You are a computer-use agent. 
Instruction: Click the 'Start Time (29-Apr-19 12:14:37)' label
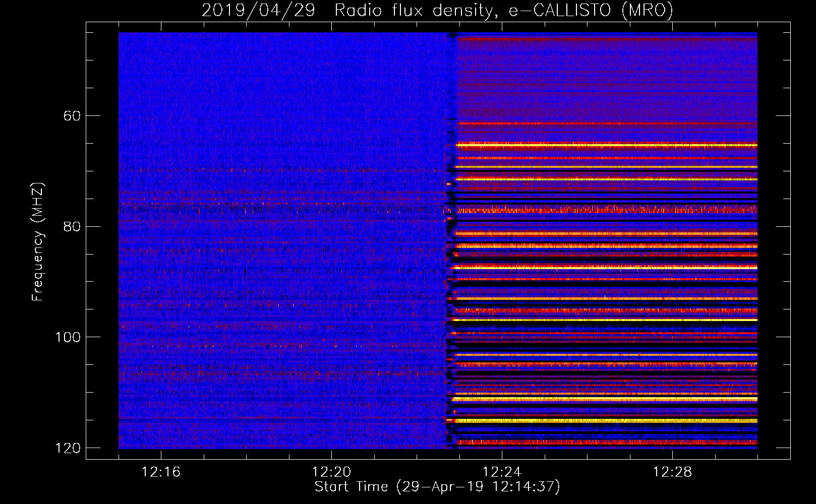(437, 487)
